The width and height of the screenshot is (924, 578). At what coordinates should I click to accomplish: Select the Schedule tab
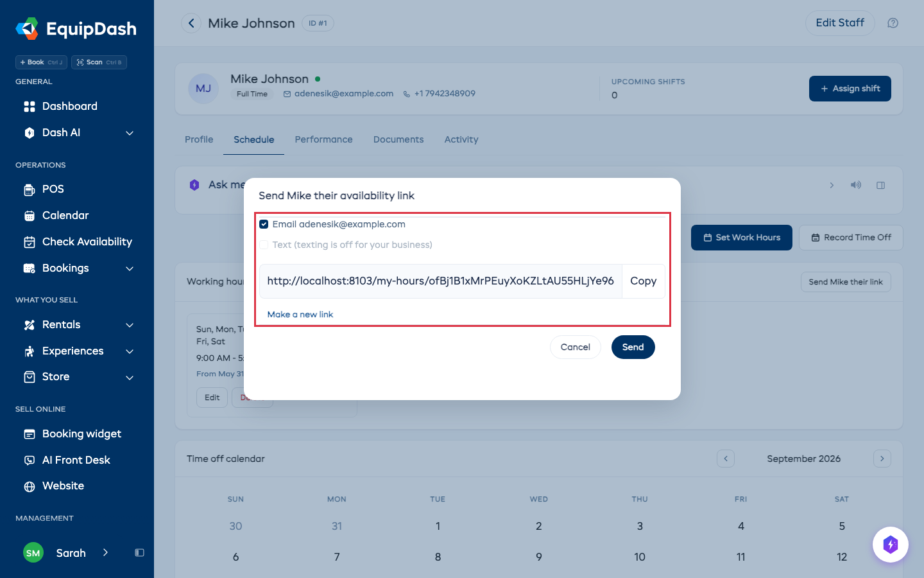[254, 139]
